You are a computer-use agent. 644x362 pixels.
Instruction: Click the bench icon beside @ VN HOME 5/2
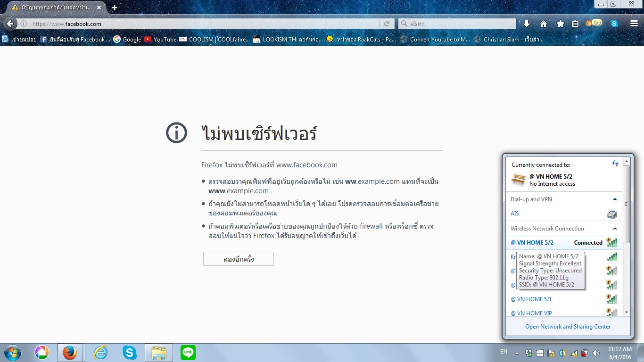[518, 180]
